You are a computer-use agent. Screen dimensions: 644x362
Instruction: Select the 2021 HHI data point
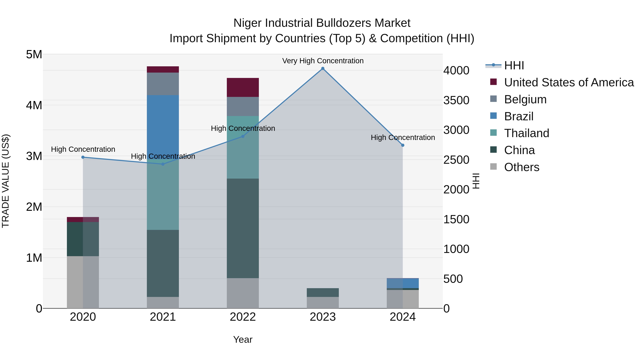(163, 164)
